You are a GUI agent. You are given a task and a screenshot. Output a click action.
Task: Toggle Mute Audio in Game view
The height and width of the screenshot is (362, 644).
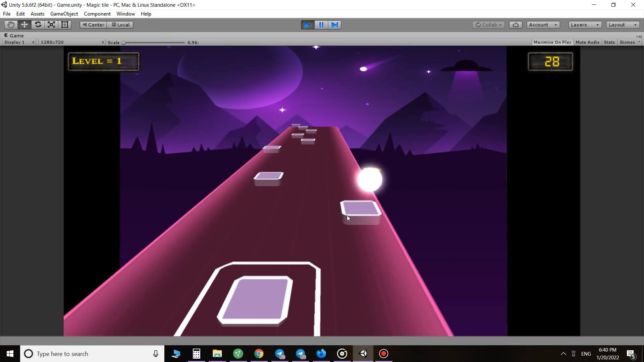coord(587,42)
